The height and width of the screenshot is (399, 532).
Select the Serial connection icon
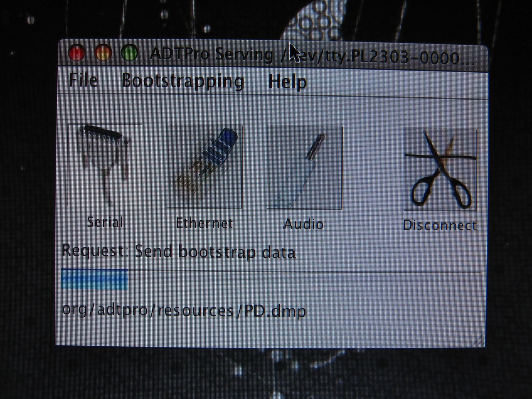(x=105, y=165)
